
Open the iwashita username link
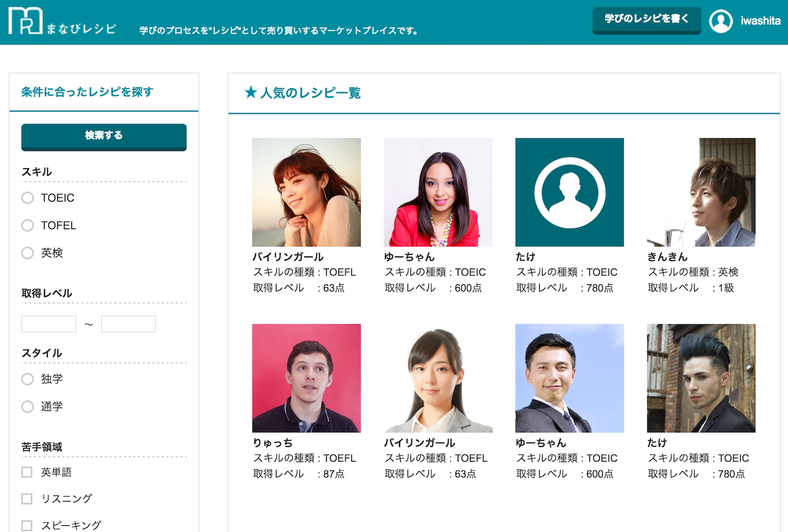tap(760, 21)
